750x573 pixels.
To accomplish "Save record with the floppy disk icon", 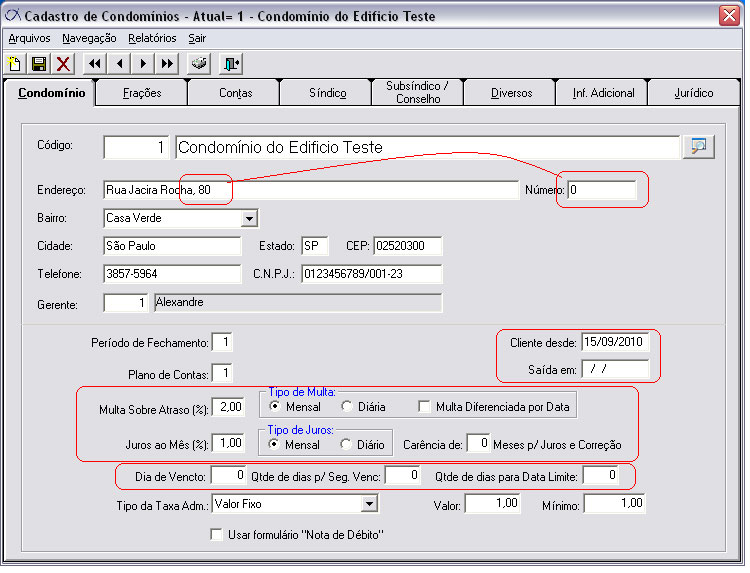I will click(x=39, y=64).
